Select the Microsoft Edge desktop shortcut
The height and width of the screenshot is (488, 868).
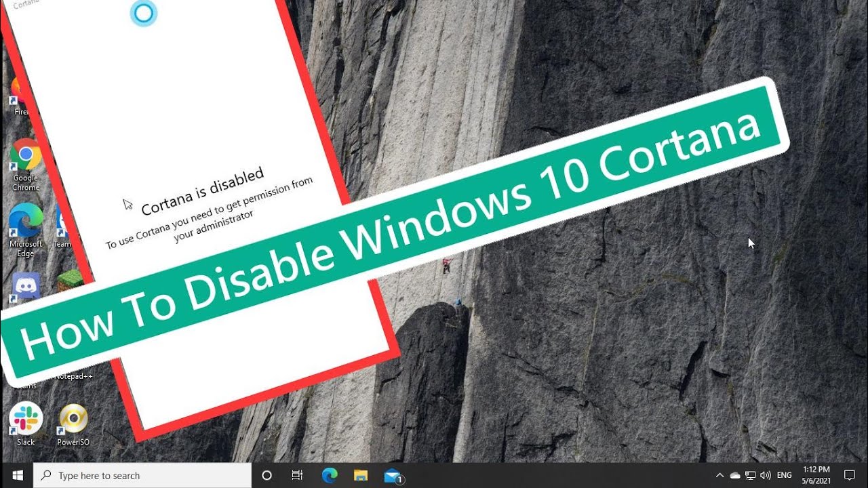click(x=26, y=230)
